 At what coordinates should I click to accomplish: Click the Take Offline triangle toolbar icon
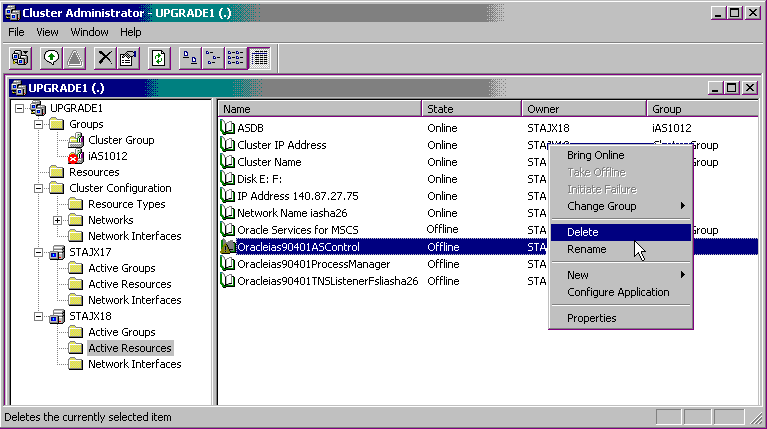point(74,58)
